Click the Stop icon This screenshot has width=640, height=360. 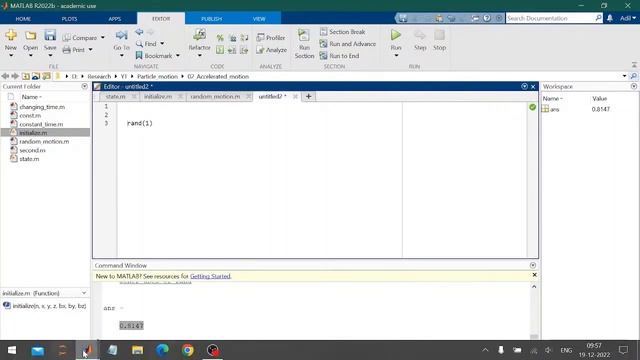click(440, 36)
